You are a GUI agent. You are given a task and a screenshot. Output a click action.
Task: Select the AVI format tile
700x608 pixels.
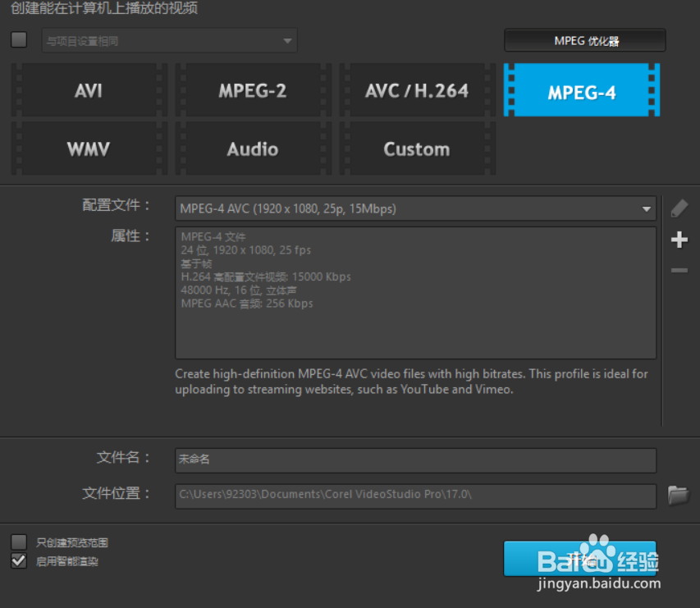pos(89,90)
